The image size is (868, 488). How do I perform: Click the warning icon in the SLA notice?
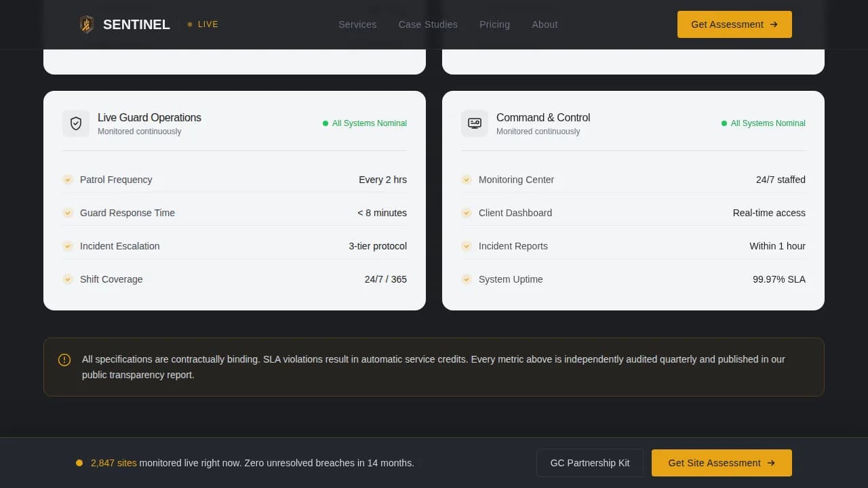pos(64,360)
